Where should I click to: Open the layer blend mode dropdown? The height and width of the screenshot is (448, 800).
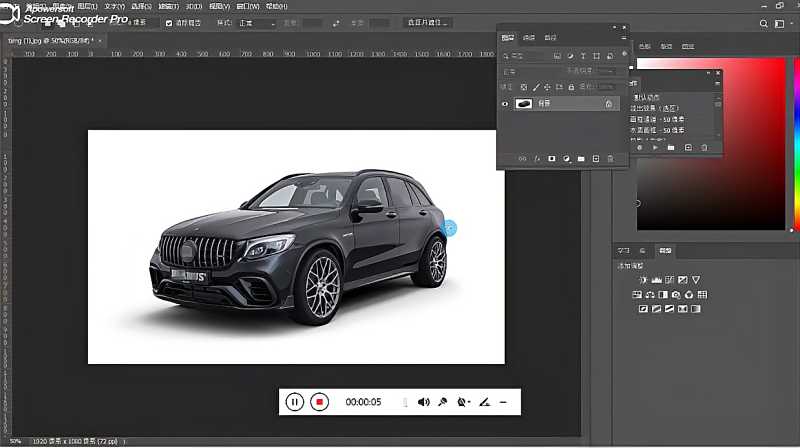point(531,71)
